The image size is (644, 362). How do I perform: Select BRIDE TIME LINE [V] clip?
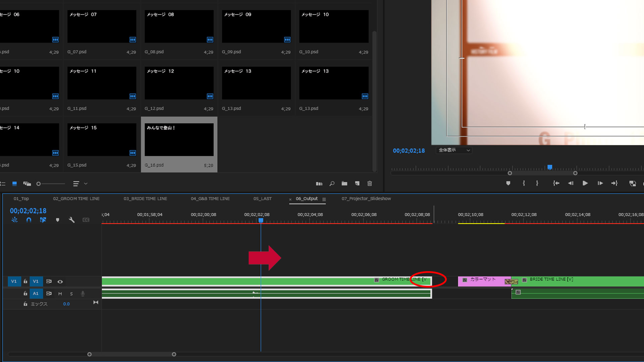(578, 281)
